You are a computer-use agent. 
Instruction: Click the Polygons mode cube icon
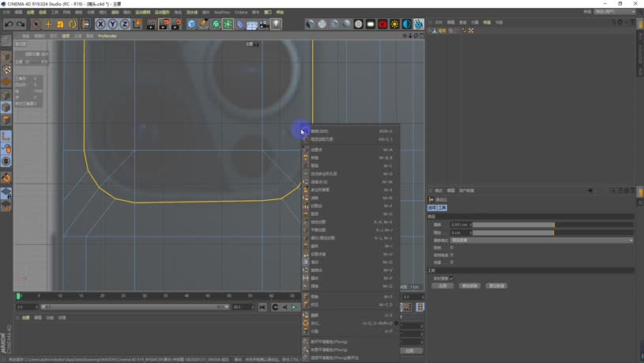pyautogui.click(x=6, y=119)
